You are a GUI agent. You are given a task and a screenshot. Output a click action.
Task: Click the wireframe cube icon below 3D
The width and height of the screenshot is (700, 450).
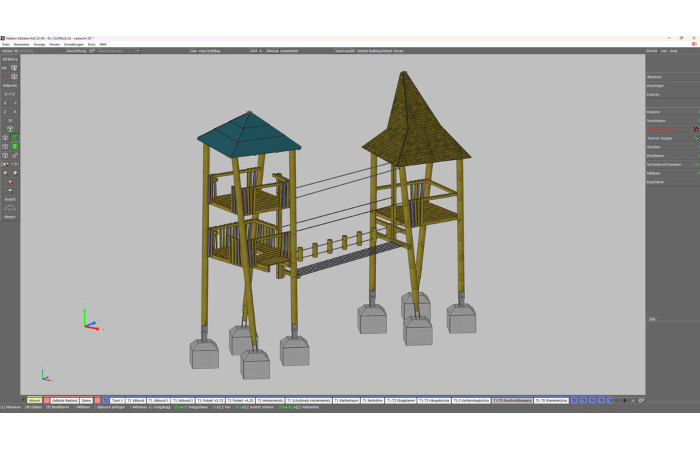click(5, 138)
